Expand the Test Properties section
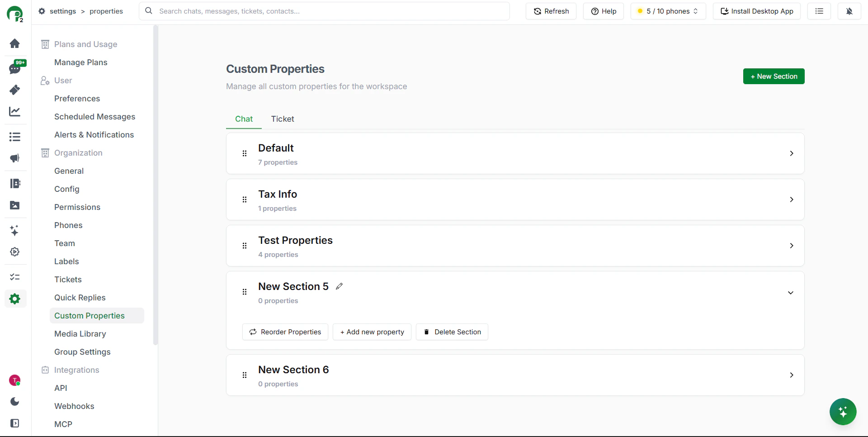This screenshot has width=868, height=437. coord(791,246)
